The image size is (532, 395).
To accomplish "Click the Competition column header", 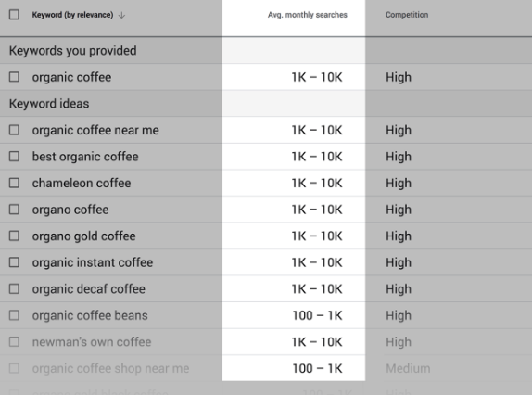I will click(x=407, y=15).
